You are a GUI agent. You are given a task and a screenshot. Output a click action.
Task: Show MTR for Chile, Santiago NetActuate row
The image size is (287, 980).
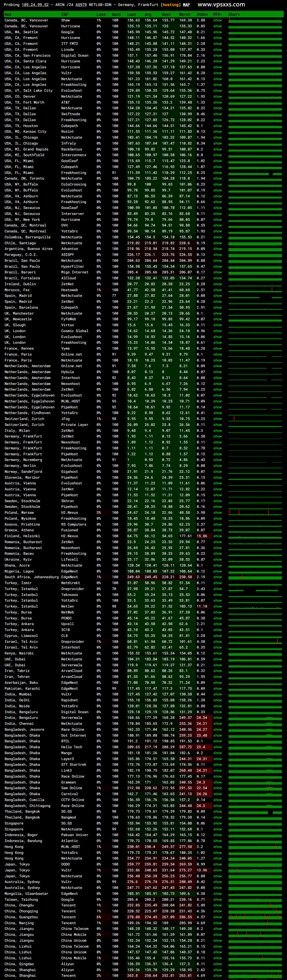click(217, 243)
